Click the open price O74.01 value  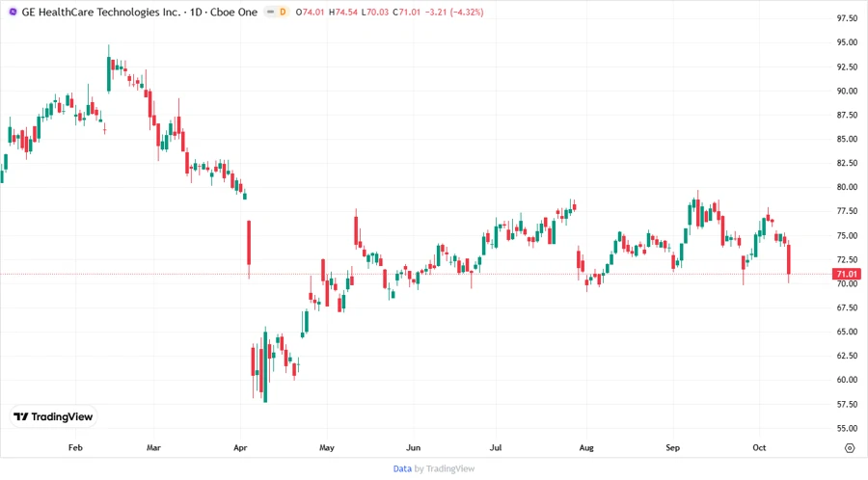tap(312, 12)
